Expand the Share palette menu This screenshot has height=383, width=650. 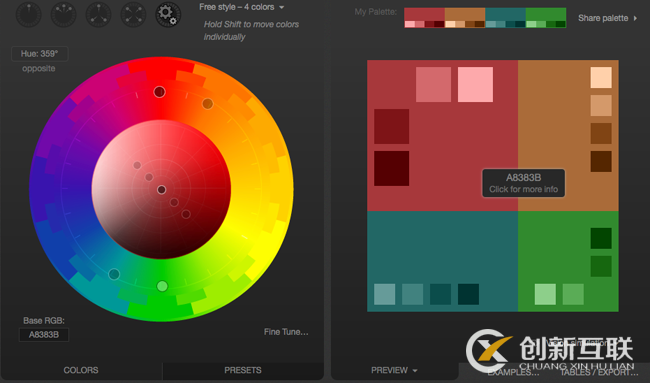pos(607,18)
